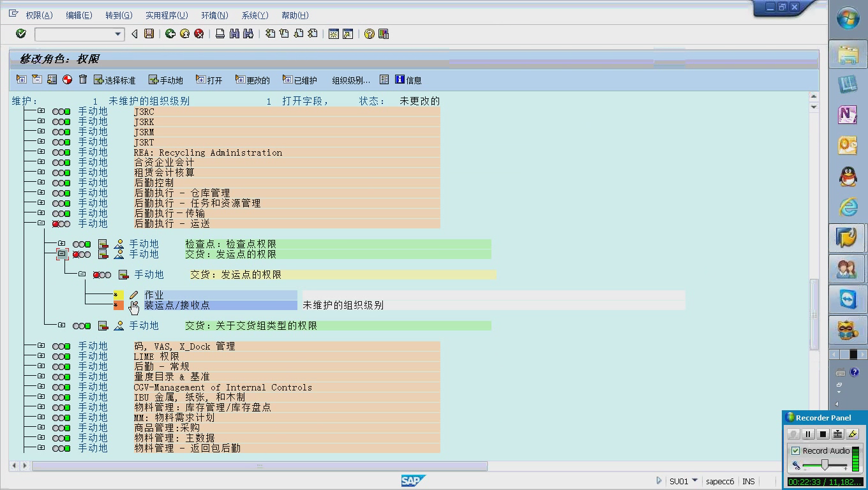Click the Find binoculars icon

[x=234, y=34]
